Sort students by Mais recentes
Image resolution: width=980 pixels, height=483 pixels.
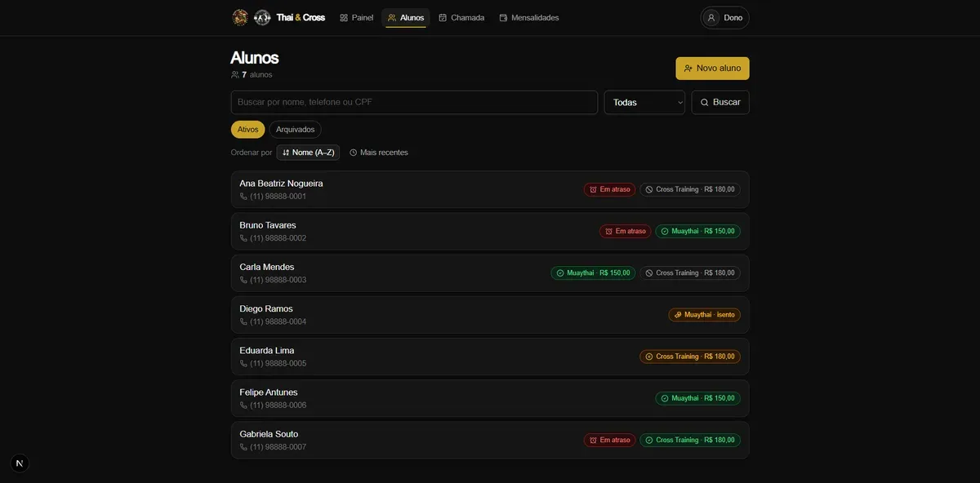379,153
